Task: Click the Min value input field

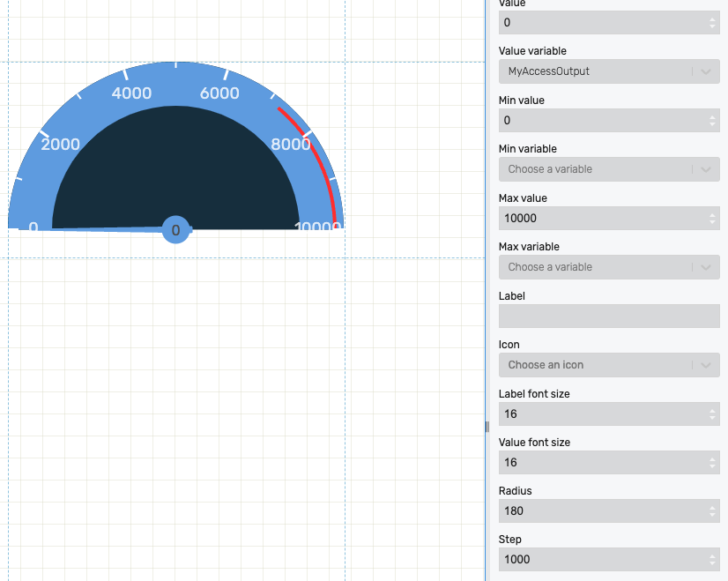Action: point(599,120)
